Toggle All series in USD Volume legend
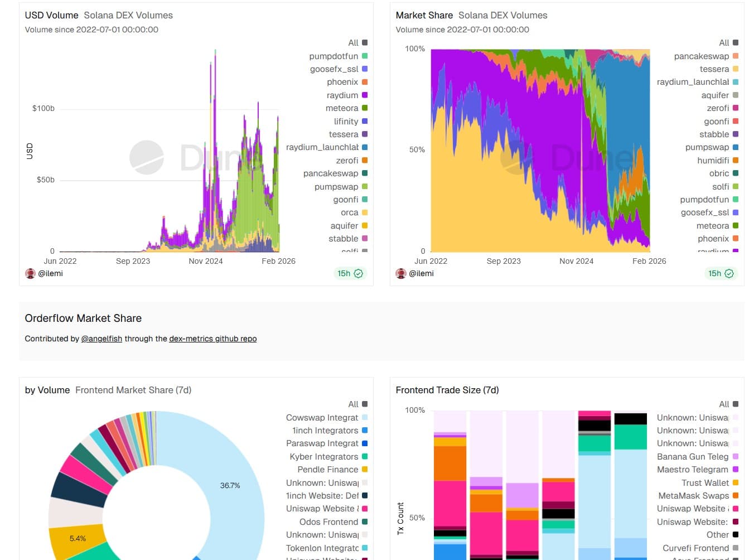Screen dimensions: 754x560 click(x=357, y=43)
